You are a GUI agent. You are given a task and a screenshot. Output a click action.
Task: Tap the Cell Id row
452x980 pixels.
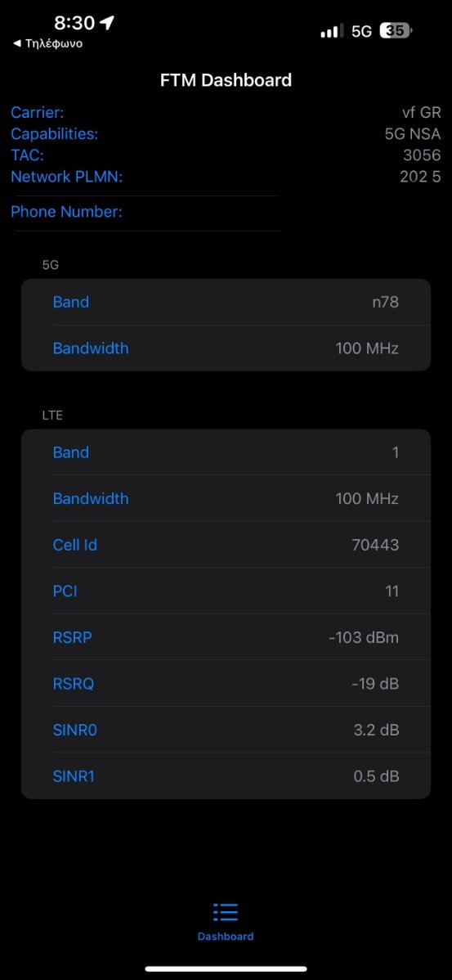point(226,545)
